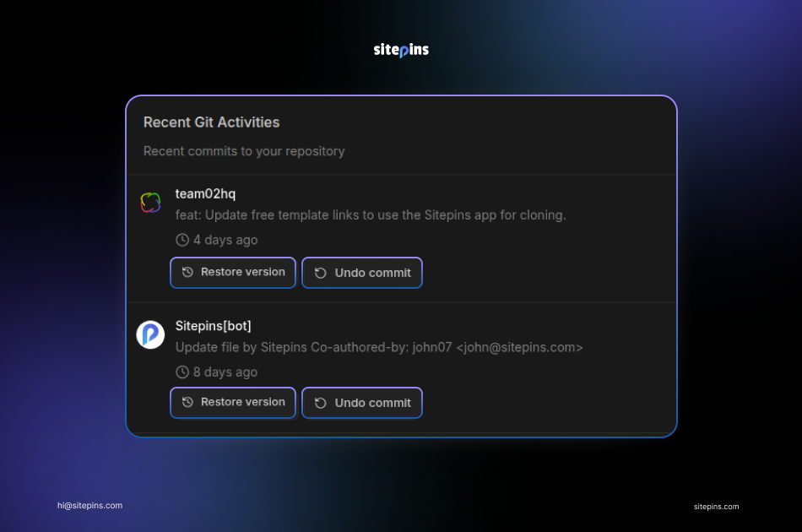This screenshot has height=532, width=802.
Task: Open the hi@sitepins.com email link
Action: click(x=89, y=506)
